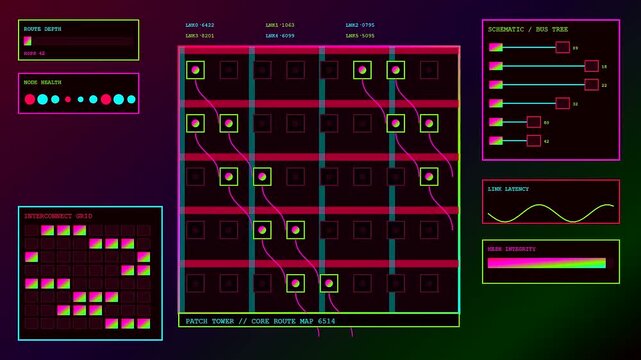
Task: Click lit node in top row, sixth socket
Action: click(x=362, y=70)
